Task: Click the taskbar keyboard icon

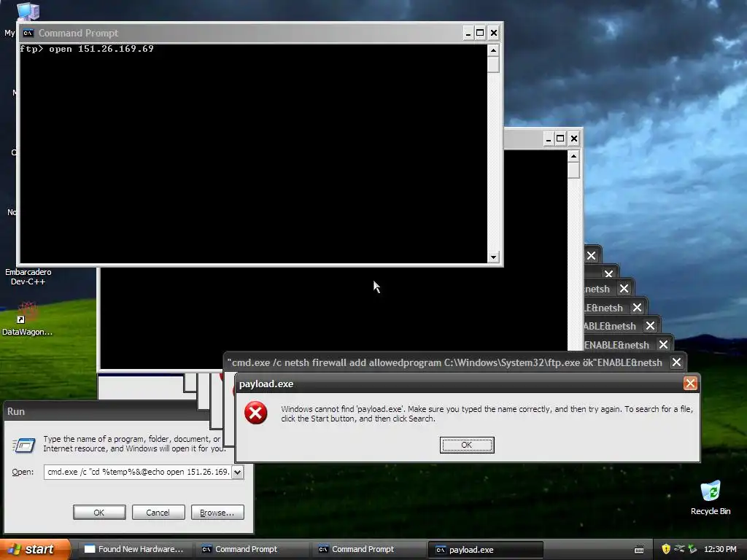Action: pos(639,550)
